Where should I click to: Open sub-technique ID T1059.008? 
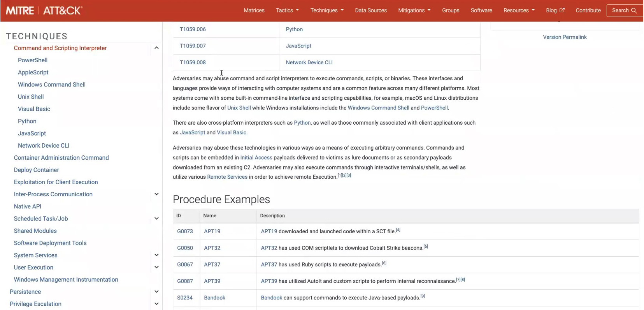click(193, 62)
